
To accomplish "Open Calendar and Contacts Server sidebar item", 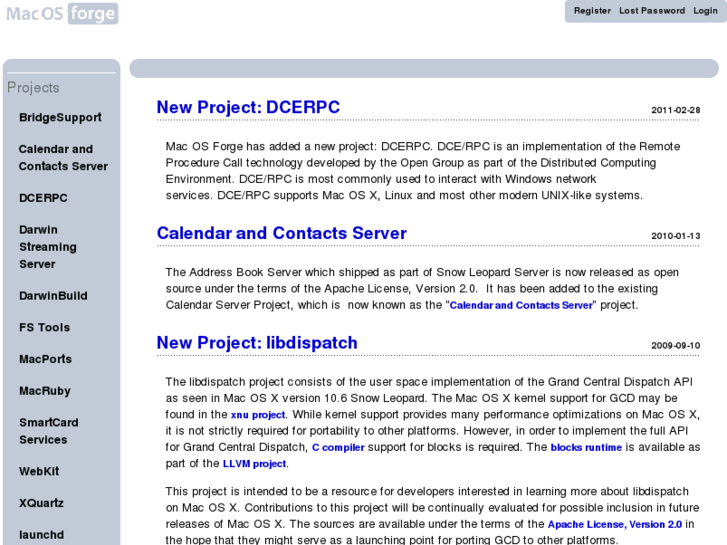I will 63,158.
